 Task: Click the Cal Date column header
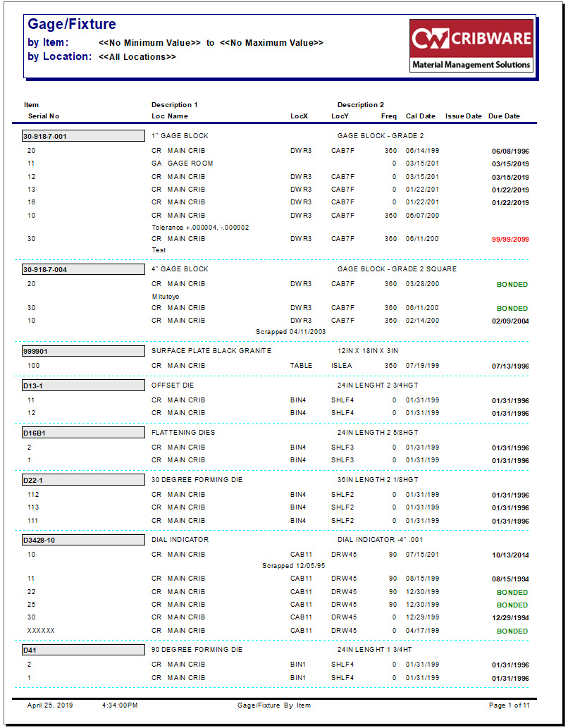[x=421, y=116]
